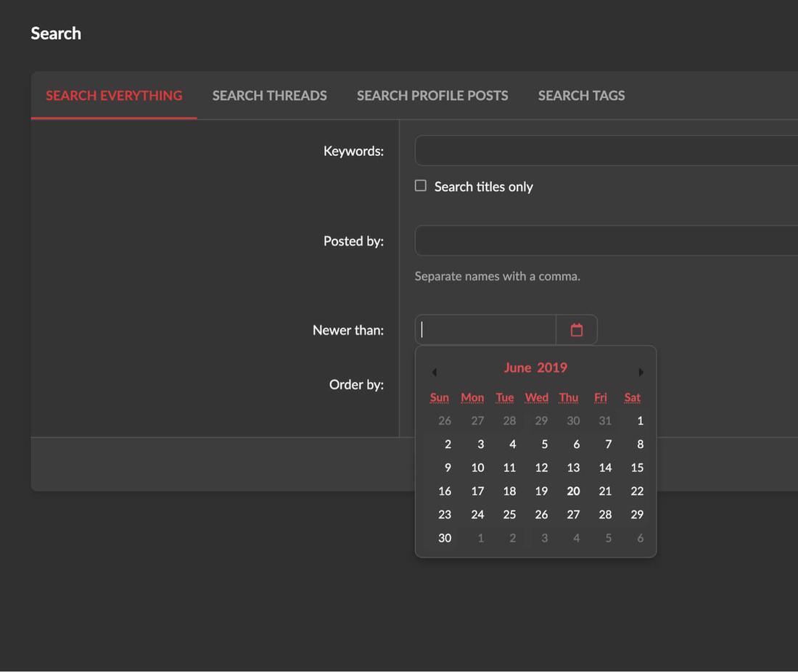Select the Search Everything tab
The width and height of the screenshot is (798, 672).
(x=114, y=96)
